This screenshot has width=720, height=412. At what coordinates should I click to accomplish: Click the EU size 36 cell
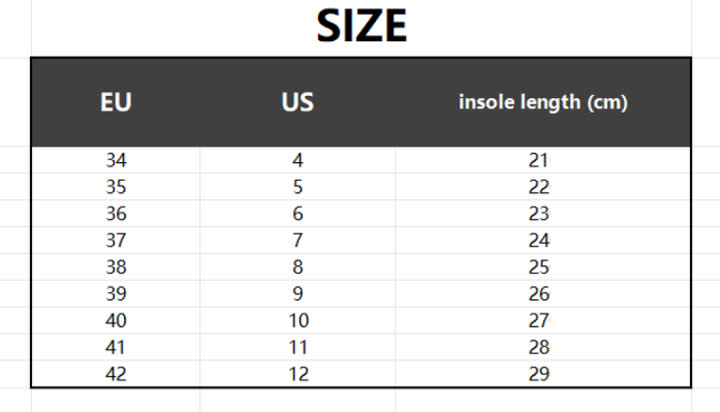point(116,214)
